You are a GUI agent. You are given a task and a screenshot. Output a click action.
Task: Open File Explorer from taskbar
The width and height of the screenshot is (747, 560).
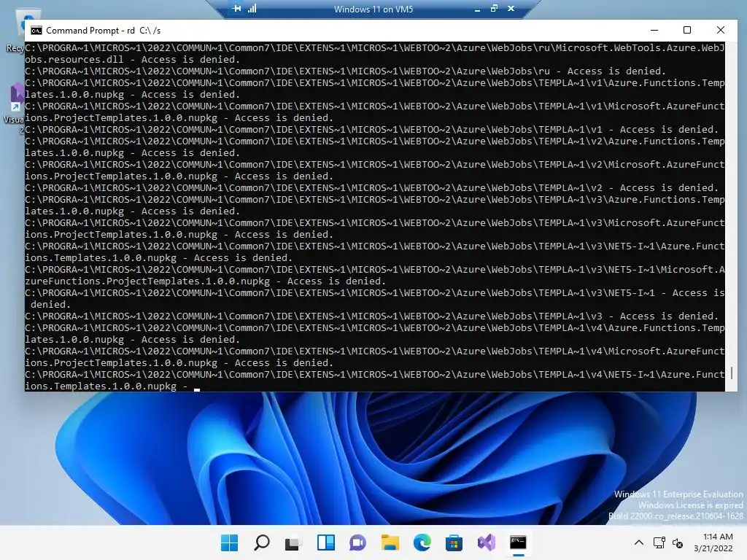(x=390, y=542)
